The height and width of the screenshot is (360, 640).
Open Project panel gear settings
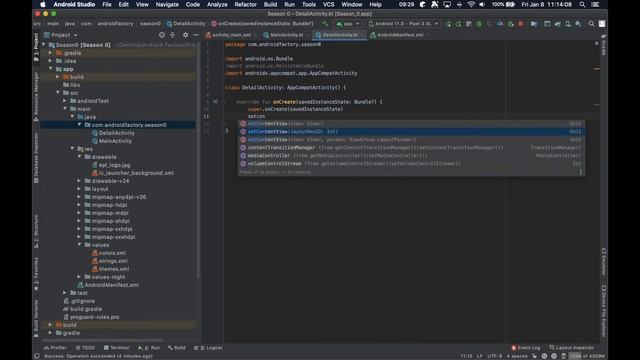(x=185, y=35)
